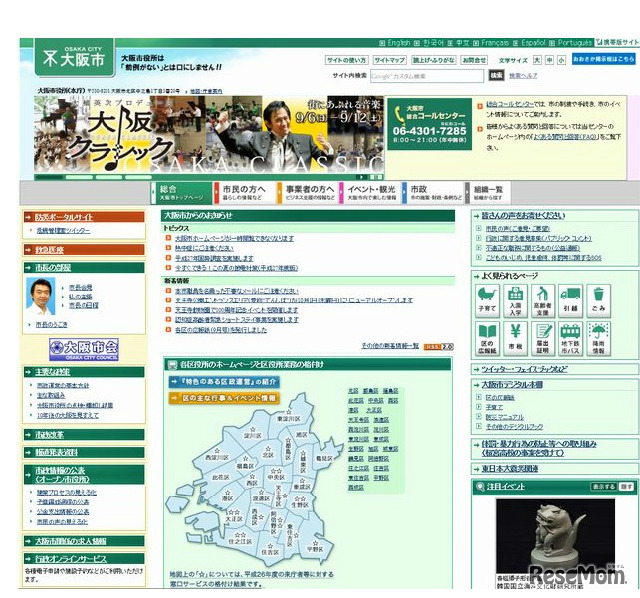The height and width of the screenshot is (598, 640).
Task: Open the 届出証明 document icon
Action: [542, 338]
